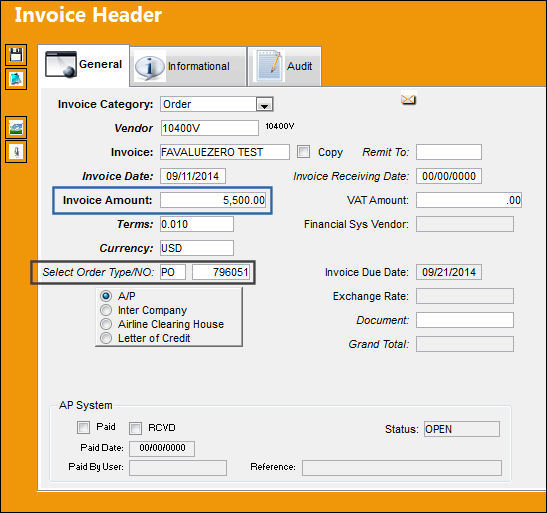Enable the Paid checkbox
The height and width of the screenshot is (513, 547).
tap(83, 427)
